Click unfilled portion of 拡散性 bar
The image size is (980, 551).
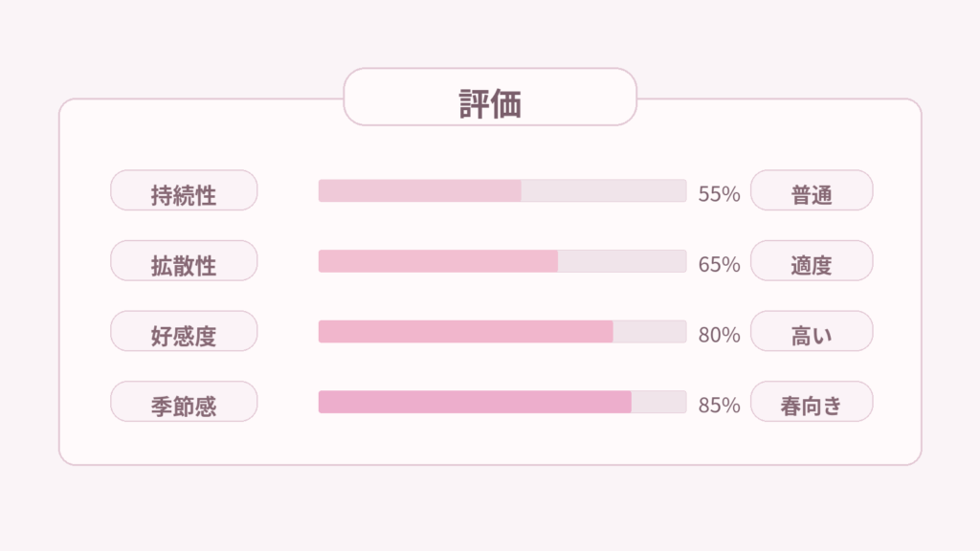[622, 261]
